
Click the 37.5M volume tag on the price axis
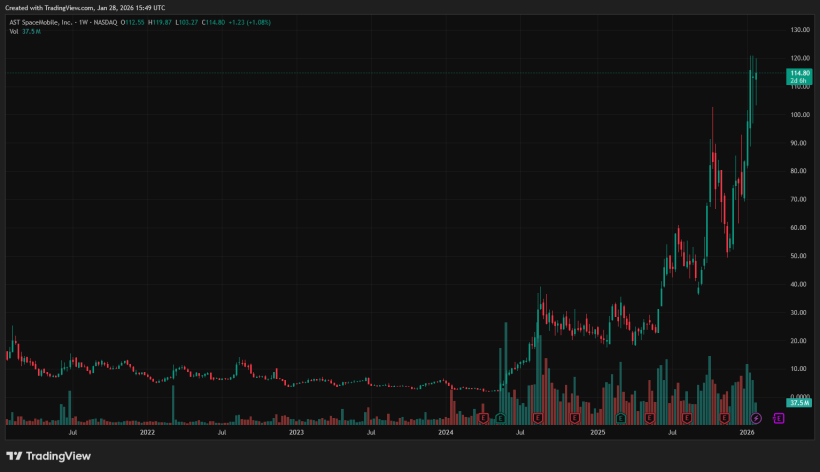[x=798, y=402]
